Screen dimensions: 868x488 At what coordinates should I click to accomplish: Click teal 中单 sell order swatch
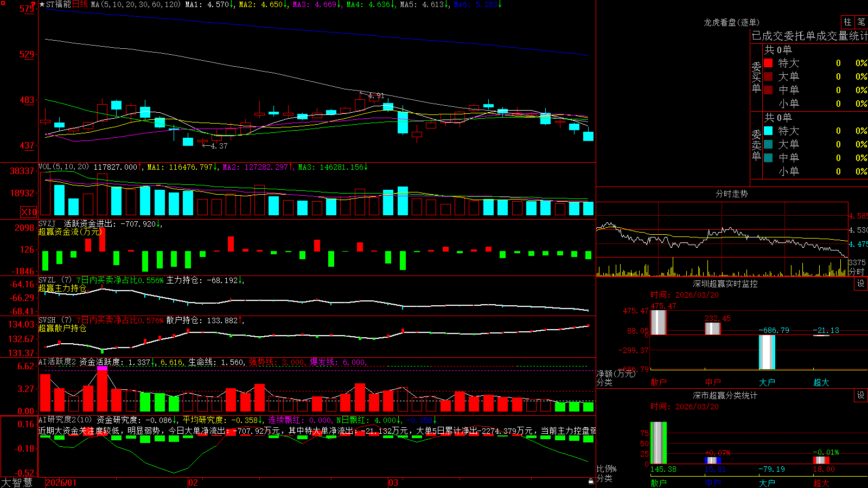768,158
